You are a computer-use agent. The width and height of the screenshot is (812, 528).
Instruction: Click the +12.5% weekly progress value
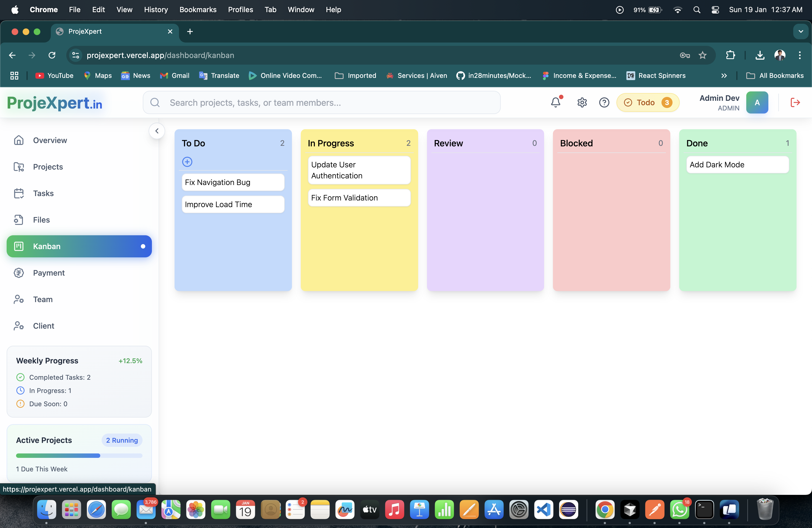point(130,361)
